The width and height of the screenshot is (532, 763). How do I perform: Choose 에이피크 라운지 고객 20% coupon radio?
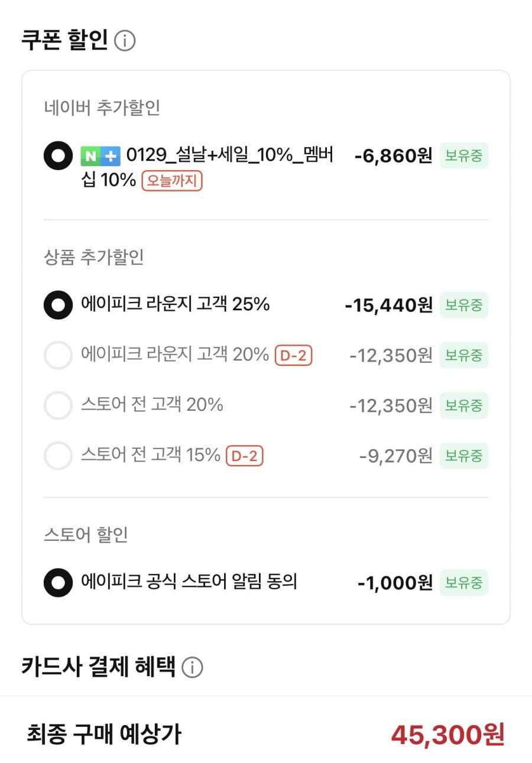(x=58, y=355)
